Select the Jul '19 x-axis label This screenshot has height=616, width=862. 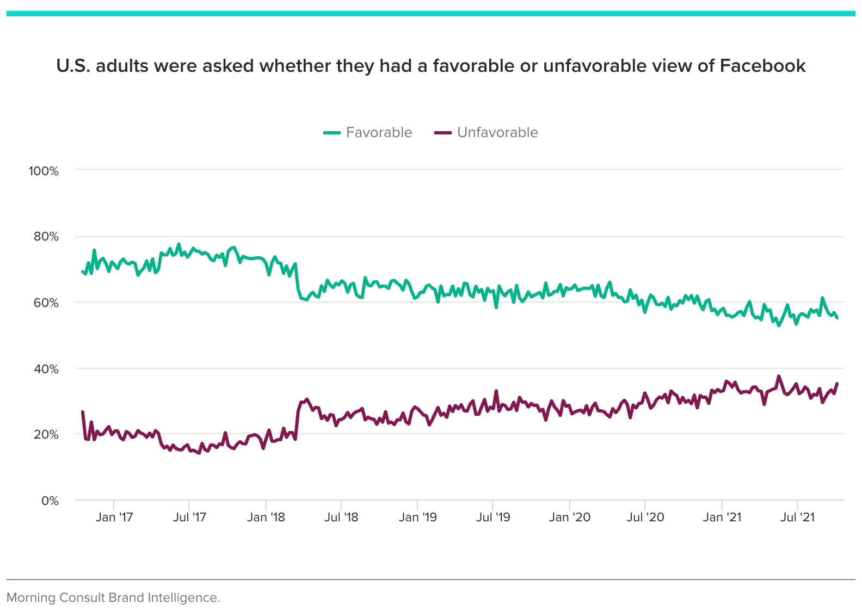pos(493,517)
